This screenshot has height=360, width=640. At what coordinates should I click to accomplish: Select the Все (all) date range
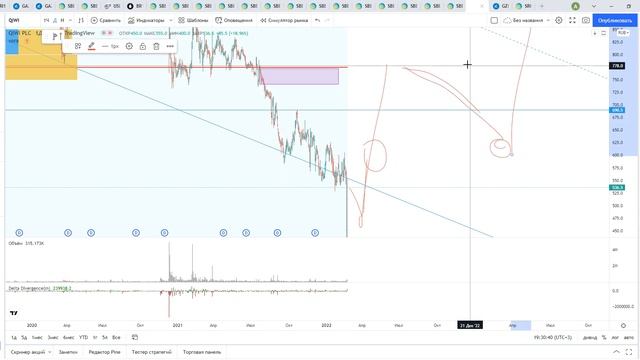coord(116,338)
